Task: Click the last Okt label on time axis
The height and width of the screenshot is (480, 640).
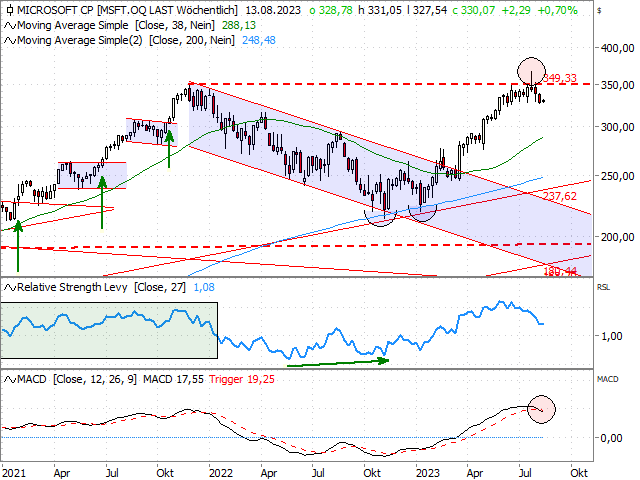Action: click(579, 473)
